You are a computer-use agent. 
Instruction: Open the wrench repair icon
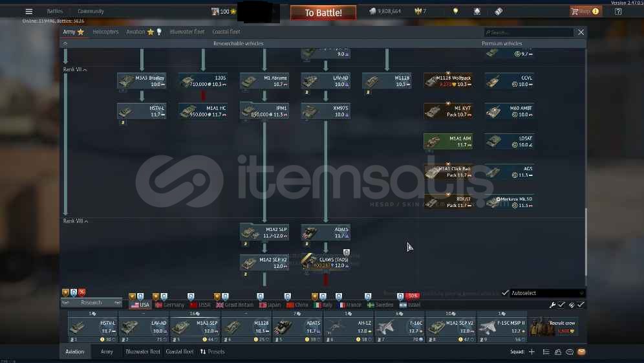coord(552,305)
